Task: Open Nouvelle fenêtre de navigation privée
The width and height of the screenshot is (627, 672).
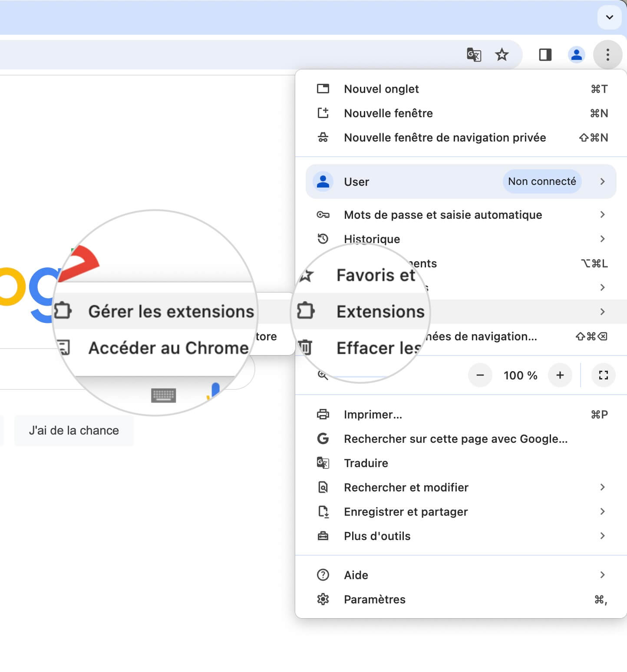Action: [x=461, y=138]
